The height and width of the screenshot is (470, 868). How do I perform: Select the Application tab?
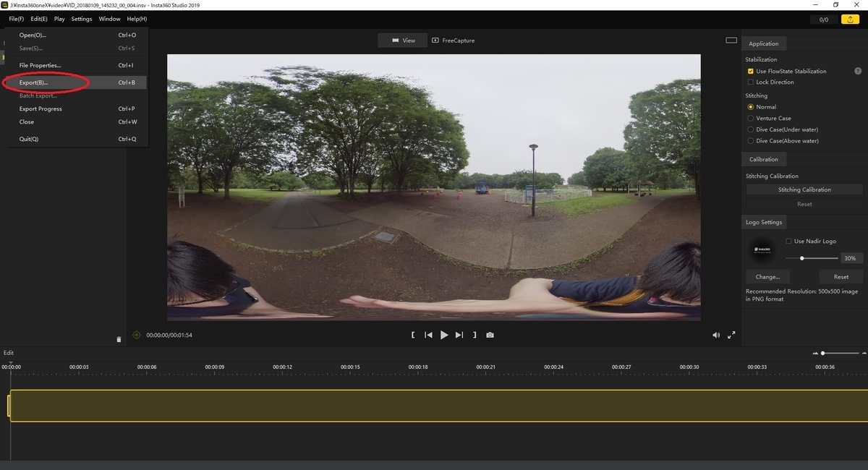(x=764, y=43)
